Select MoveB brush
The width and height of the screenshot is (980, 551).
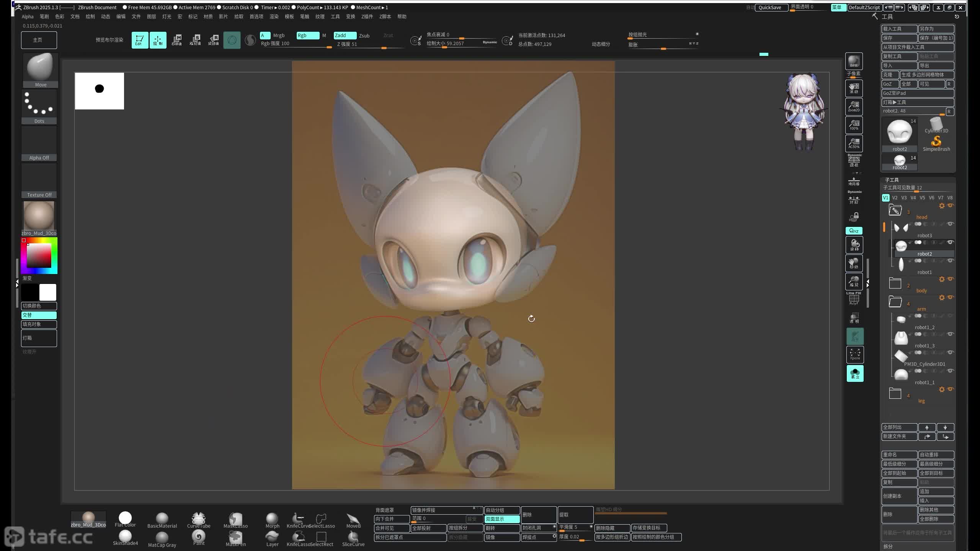point(353,520)
